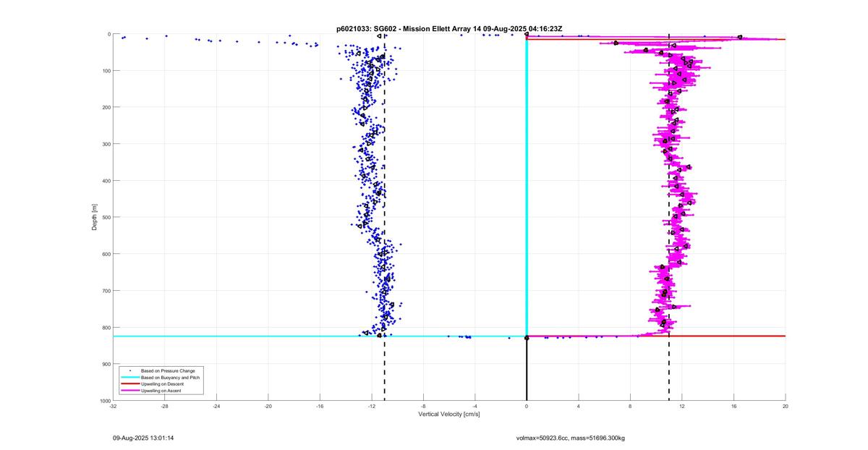
Task: Click the x-axis tick label -32
Action: (113, 406)
